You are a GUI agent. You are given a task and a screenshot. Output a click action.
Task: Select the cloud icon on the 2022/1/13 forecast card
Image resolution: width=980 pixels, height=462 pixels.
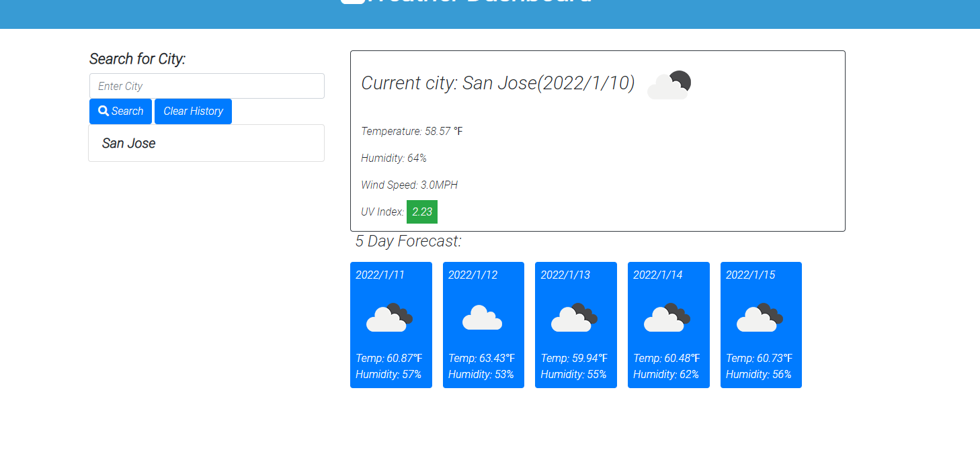[575, 316]
